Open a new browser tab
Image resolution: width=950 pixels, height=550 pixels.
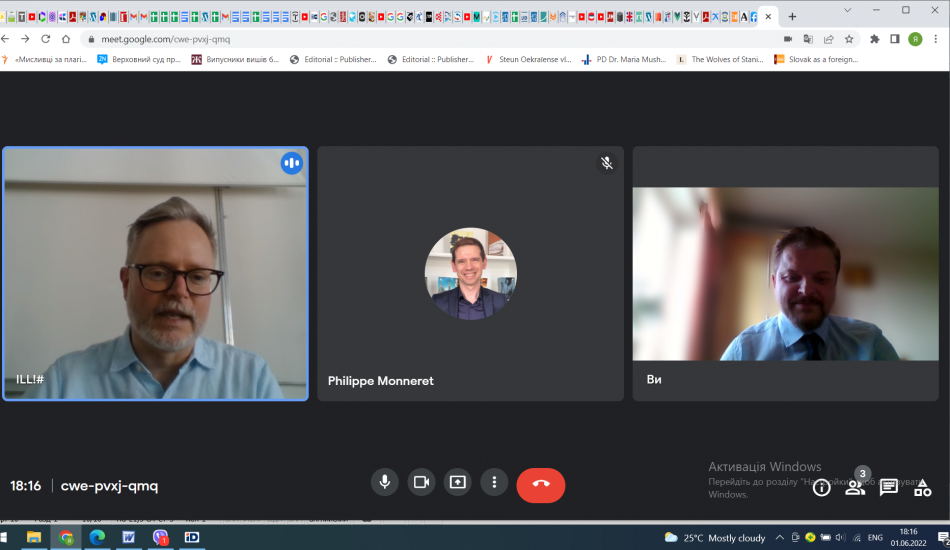click(792, 17)
